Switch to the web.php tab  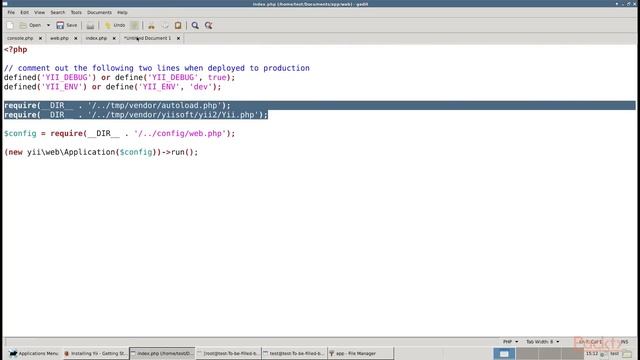click(x=59, y=38)
